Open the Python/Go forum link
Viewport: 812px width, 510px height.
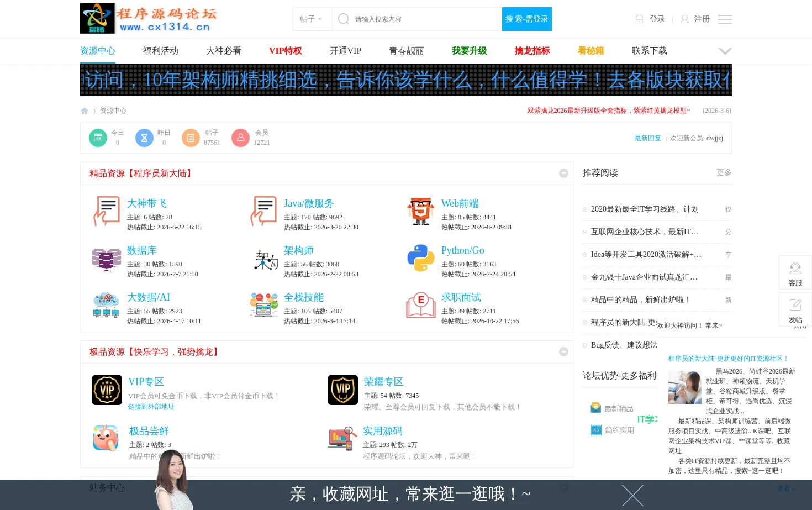point(463,250)
